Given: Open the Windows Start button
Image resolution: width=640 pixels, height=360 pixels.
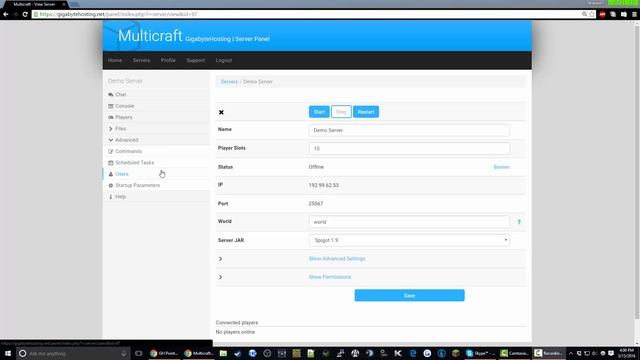Looking at the screenshot, I should (x=8, y=353).
